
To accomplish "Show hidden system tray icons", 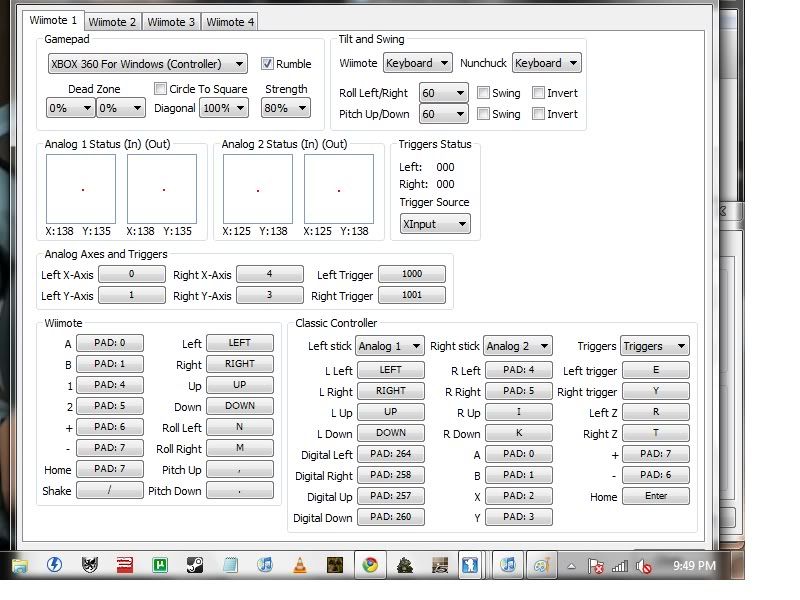I will 571,566.
